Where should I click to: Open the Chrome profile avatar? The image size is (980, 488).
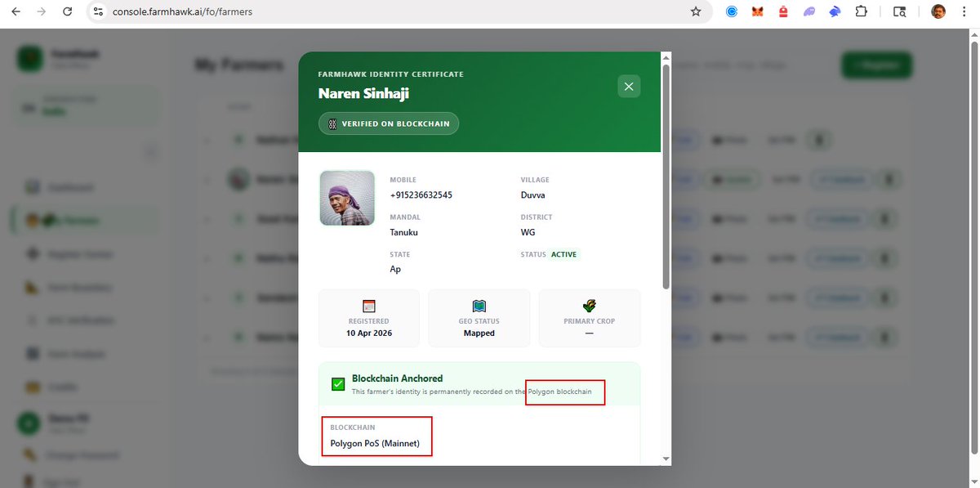[939, 11]
